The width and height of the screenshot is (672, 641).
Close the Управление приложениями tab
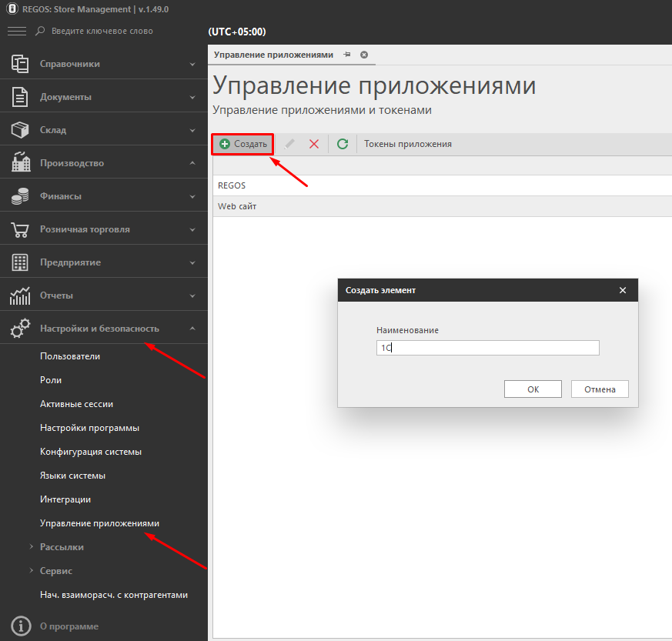pyautogui.click(x=364, y=55)
